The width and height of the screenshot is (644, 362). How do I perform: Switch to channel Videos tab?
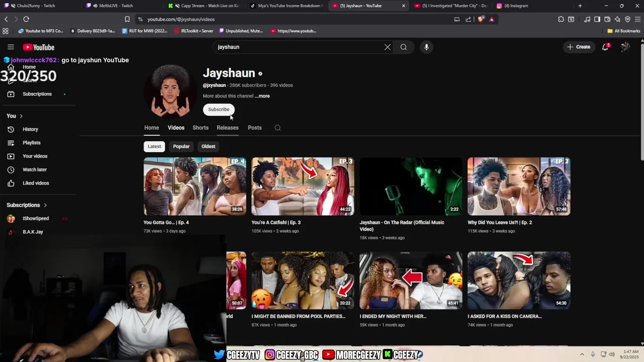[176, 128]
